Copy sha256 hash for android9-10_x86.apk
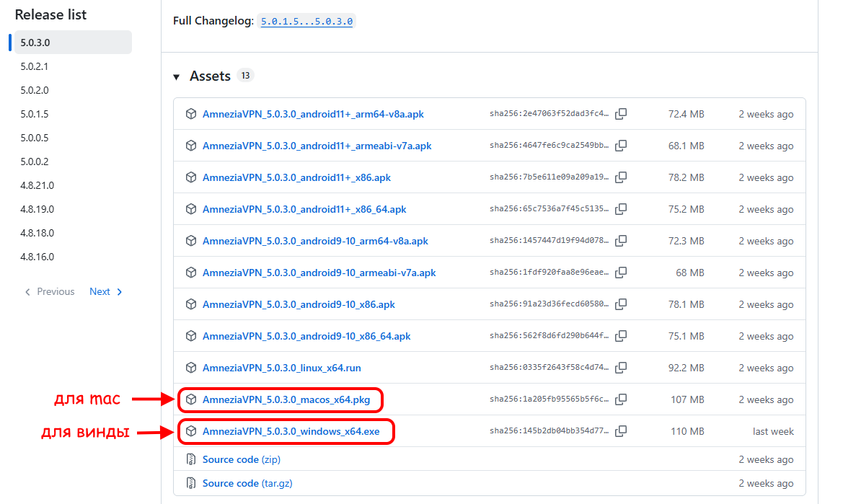 tap(621, 304)
